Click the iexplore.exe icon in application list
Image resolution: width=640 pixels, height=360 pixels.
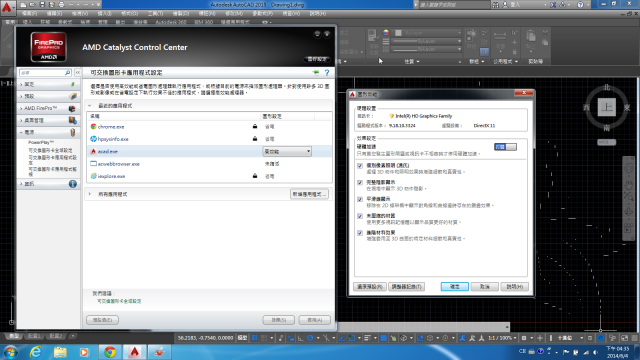pyautogui.click(x=93, y=176)
